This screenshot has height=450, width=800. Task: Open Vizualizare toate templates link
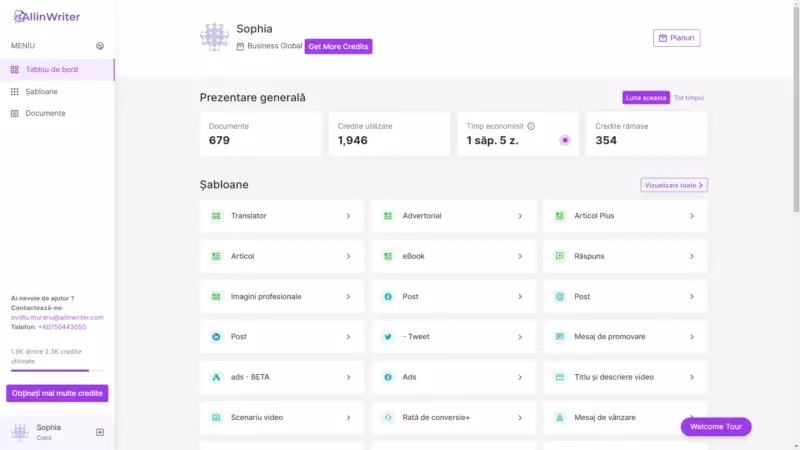tap(674, 185)
